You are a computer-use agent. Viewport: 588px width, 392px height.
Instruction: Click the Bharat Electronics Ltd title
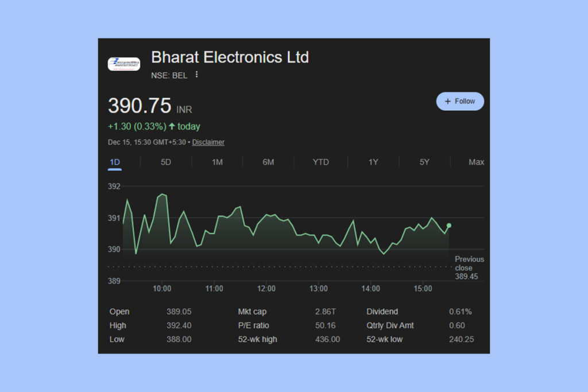point(230,57)
